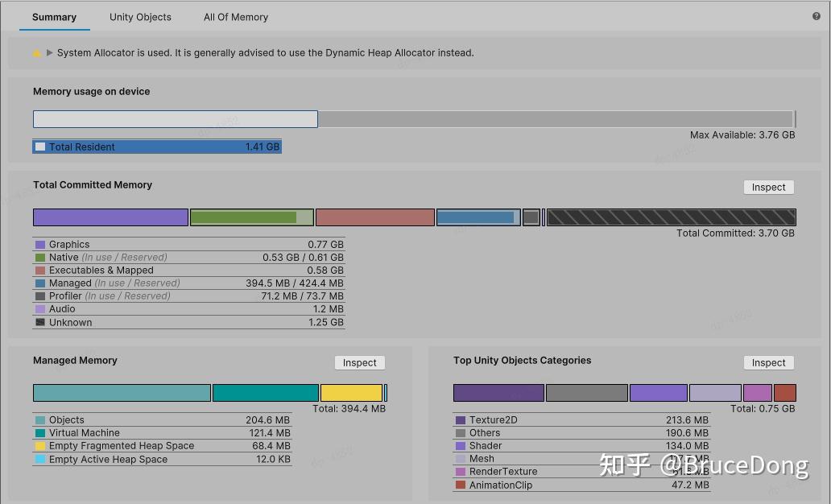
Task: Click the Texture2D legend icon
Action: point(460,419)
